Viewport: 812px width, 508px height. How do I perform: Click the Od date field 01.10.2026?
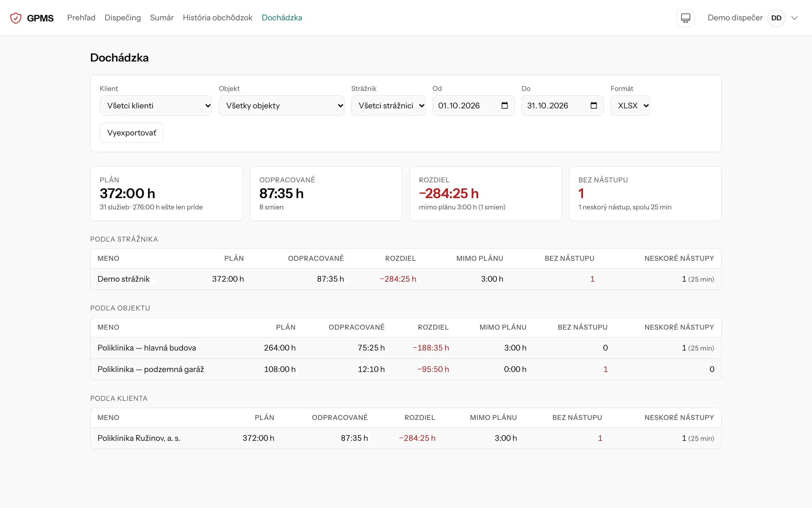point(473,106)
